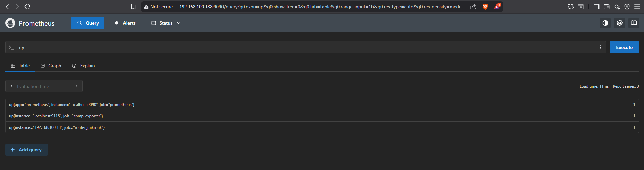Open the settings gear menu

620,23
